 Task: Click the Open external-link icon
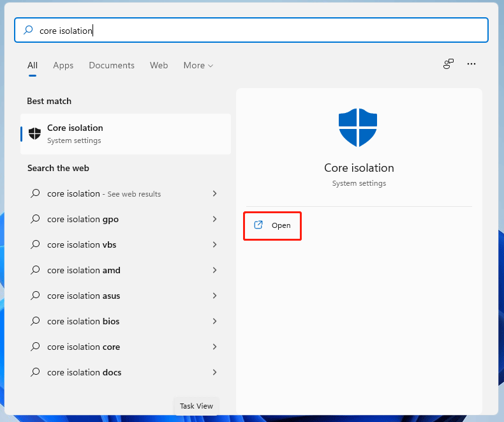(x=258, y=225)
